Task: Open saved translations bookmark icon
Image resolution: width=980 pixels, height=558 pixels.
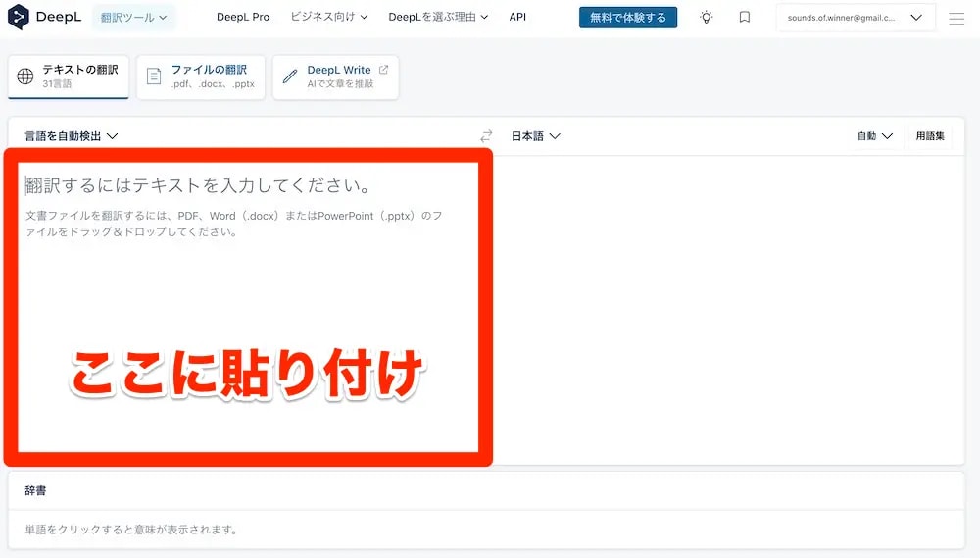Action: pos(745,17)
